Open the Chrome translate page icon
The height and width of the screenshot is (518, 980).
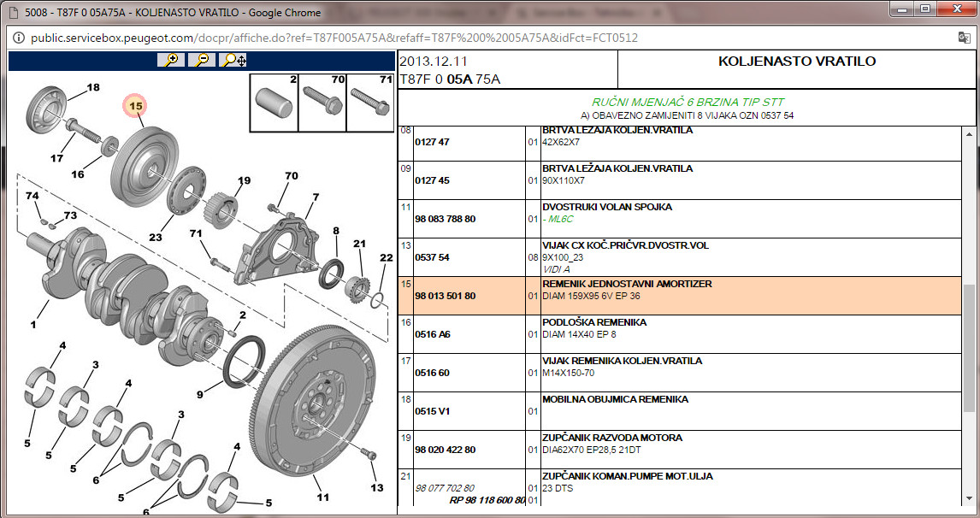point(963,38)
